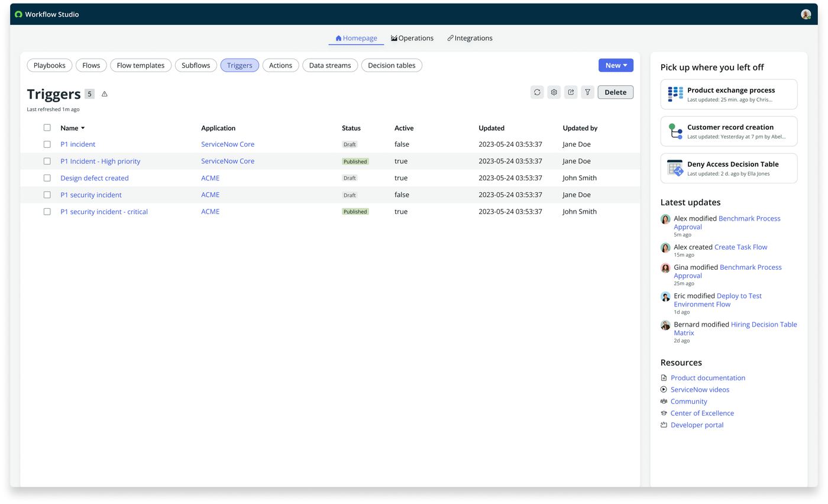The width and height of the screenshot is (828, 504).
Task: Check the P1 incident row checkbox
Action: [47, 144]
